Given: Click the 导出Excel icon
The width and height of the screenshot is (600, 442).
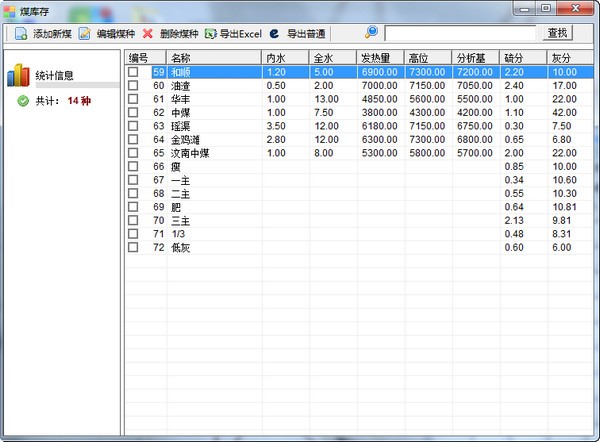Looking at the screenshot, I should (211, 33).
